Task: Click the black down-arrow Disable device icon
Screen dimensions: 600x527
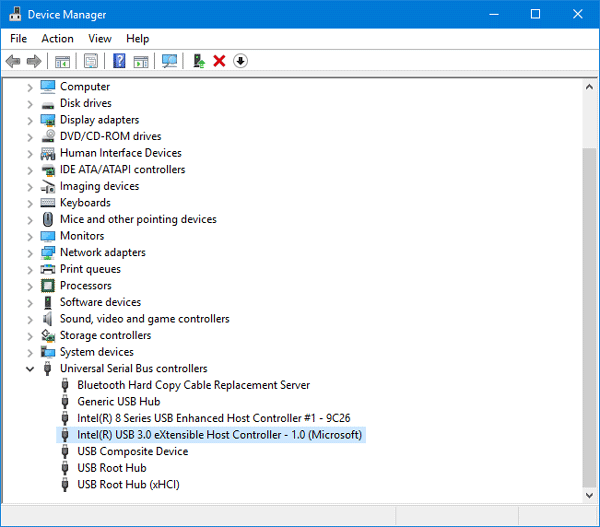Action: tap(240, 61)
